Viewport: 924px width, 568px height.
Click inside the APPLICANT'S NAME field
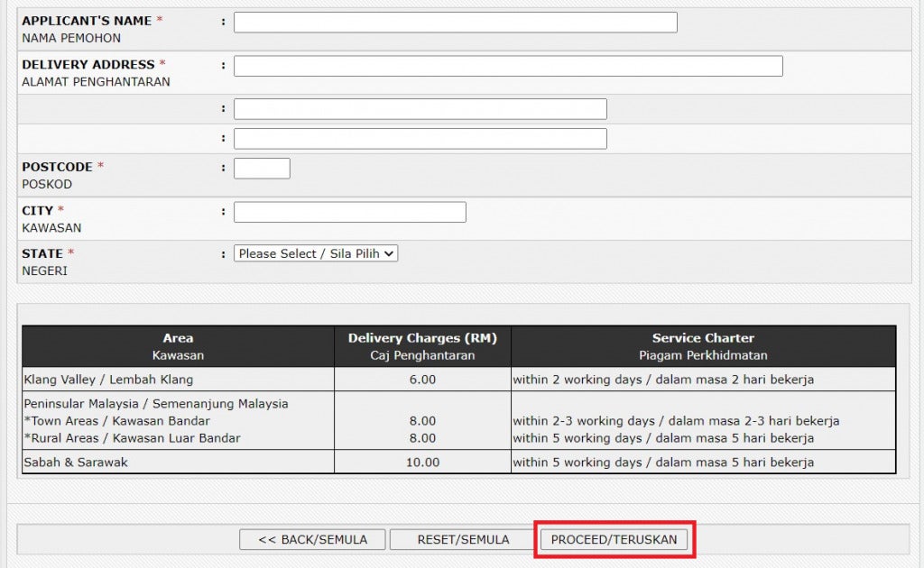(455, 22)
